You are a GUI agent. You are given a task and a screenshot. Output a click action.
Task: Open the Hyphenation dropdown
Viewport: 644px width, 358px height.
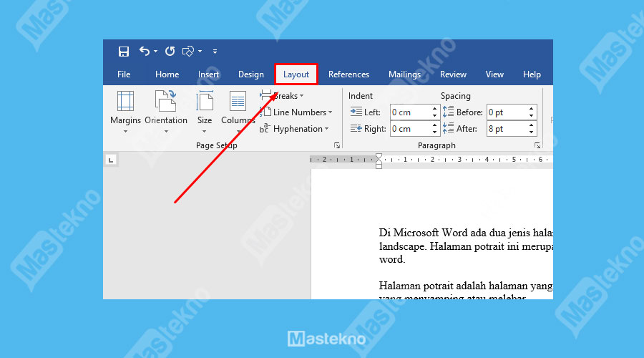point(295,129)
